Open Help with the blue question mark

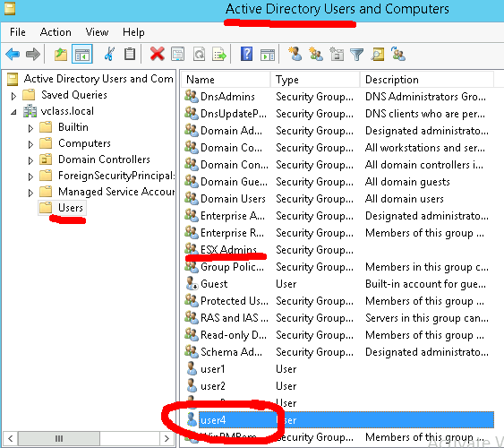[x=246, y=54]
